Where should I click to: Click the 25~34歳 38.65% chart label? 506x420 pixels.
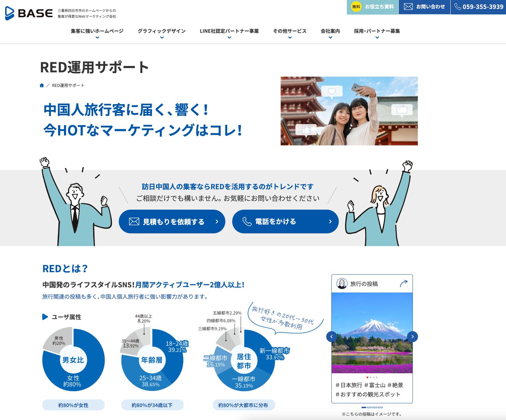click(x=150, y=381)
